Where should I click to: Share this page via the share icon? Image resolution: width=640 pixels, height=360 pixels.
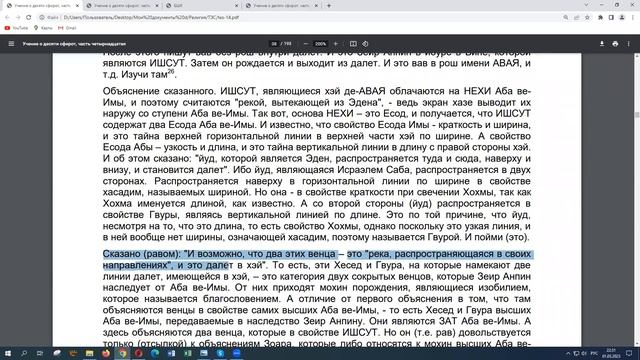point(576,18)
